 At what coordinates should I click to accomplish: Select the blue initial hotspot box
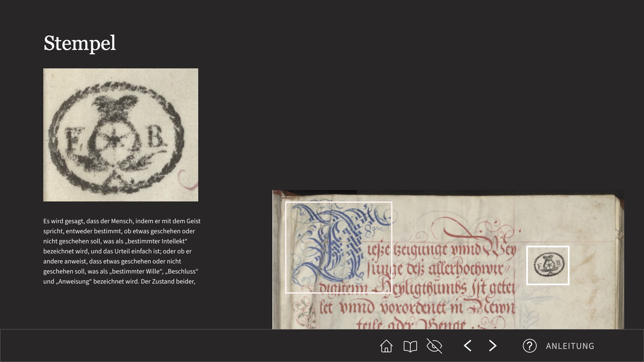339,247
